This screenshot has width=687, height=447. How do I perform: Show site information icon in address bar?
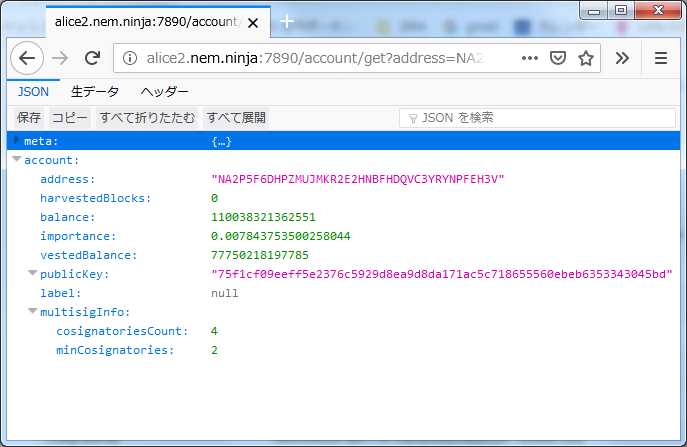(x=130, y=58)
